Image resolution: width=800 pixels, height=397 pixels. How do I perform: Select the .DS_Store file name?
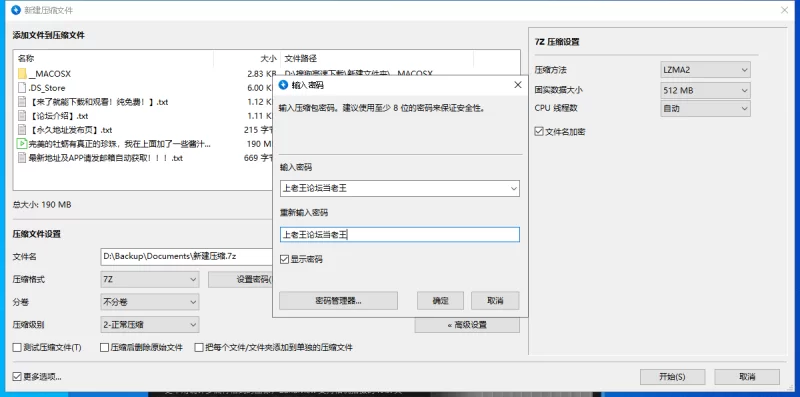point(46,88)
